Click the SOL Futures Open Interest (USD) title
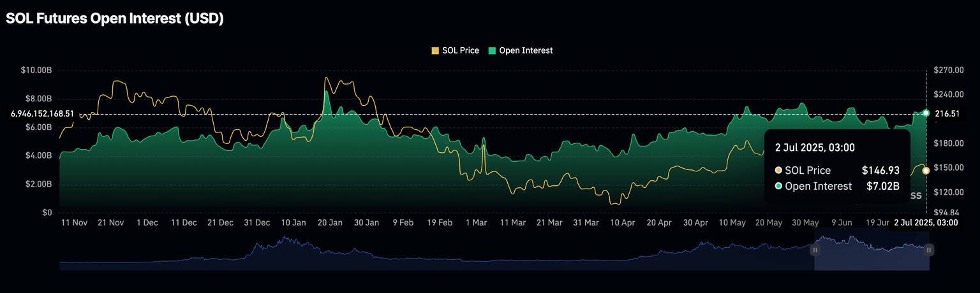The image size is (980, 293). [x=115, y=19]
